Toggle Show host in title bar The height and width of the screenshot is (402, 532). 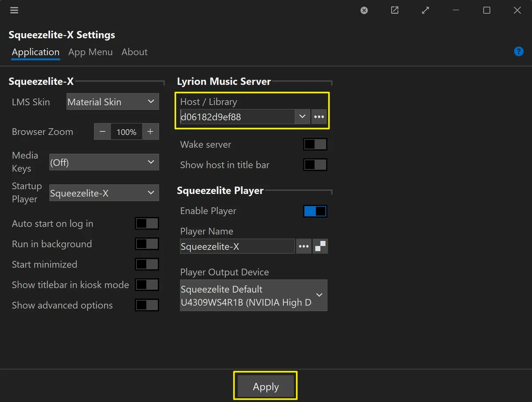[315, 165]
